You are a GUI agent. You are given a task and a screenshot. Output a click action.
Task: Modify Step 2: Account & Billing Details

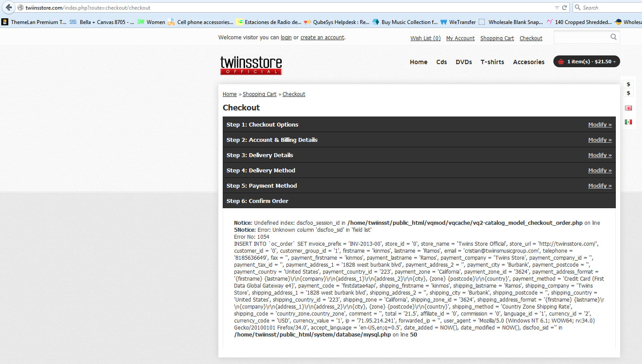[600, 140]
